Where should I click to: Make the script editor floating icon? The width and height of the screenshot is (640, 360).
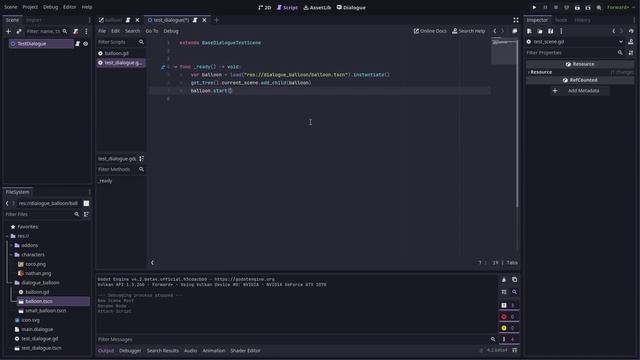(515, 31)
